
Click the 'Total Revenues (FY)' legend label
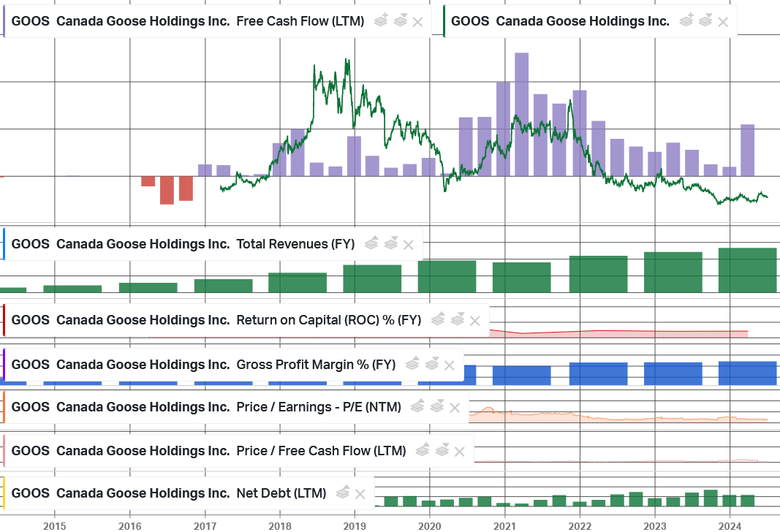(x=295, y=244)
